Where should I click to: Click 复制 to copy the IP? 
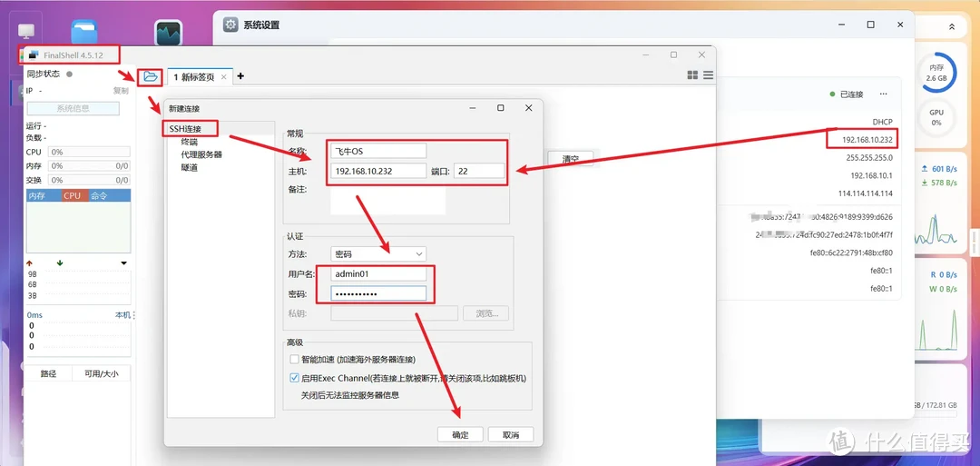[121, 91]
